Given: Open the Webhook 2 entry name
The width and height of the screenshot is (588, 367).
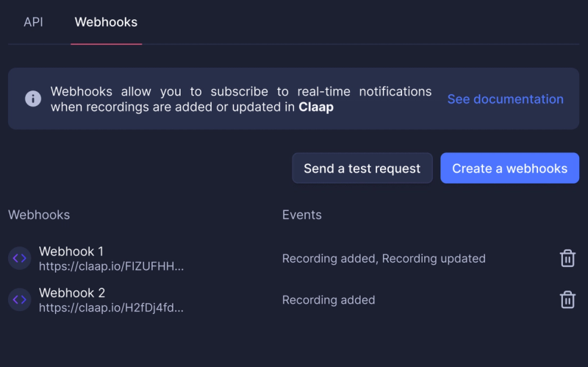Looking at the screenshot, I should tap(72, 292).
